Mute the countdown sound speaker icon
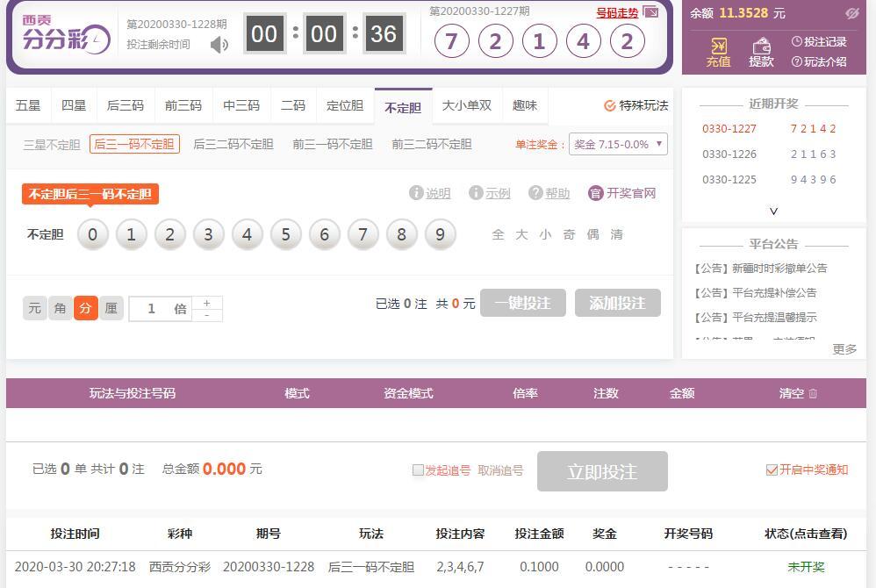 click(219, 44)
